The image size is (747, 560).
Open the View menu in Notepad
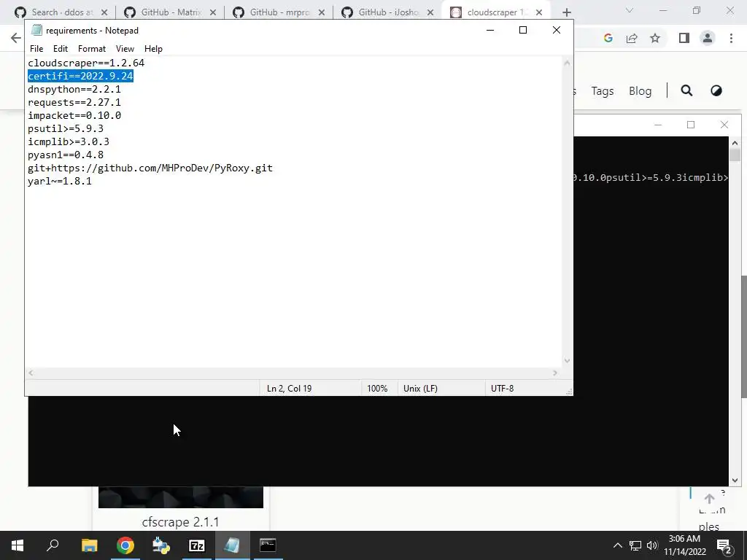(125, 49)
